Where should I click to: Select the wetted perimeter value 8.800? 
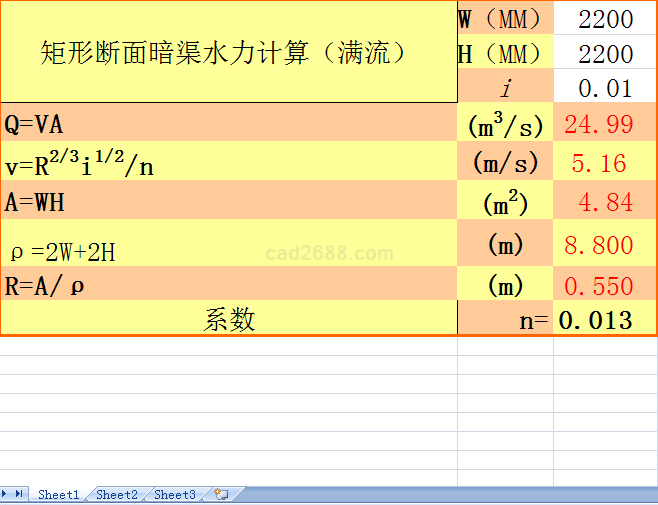[605, 245]
